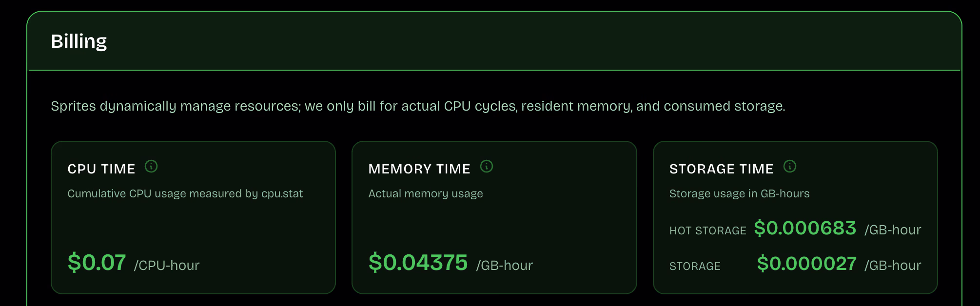The width and height of the screenshot is (980, 306).
Task: Select the STORAGE TIME card heading
Action: pyautogui.click(x=721, y=169)
